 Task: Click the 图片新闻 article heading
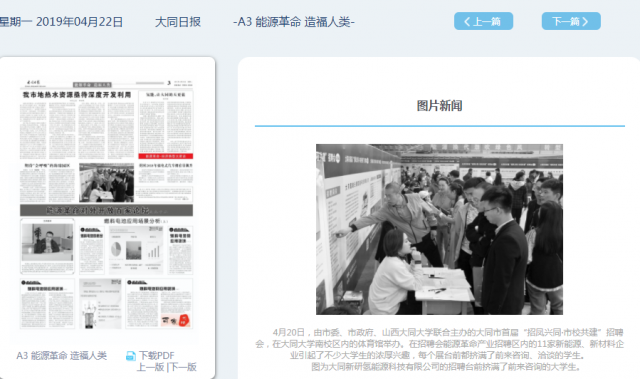(x=439, y=106)
